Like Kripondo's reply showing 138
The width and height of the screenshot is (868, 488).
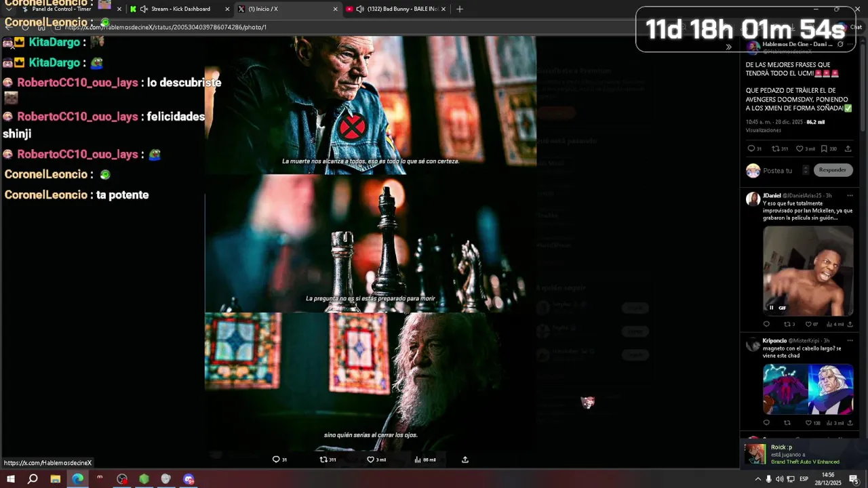point(812,423)
